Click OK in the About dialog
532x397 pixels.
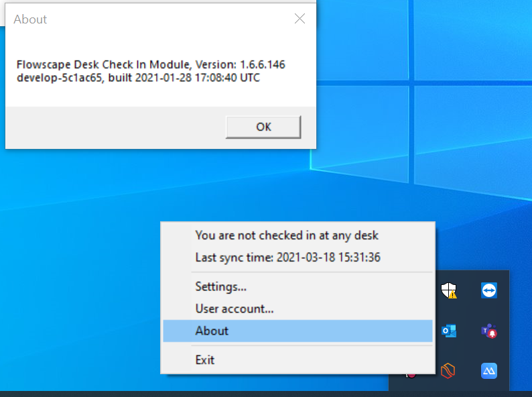pyautogui.click(x=263, y=127)
